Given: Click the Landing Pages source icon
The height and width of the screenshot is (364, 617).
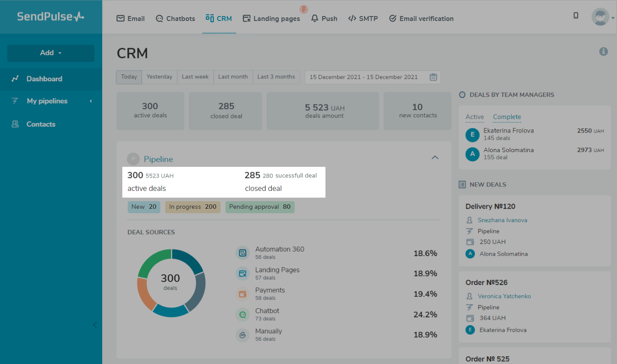Looking at the screenshot, I should (242, 273).
